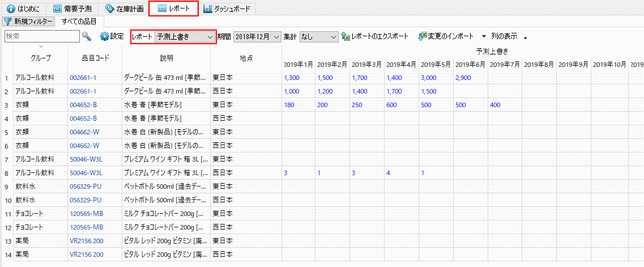Image resolution: width=644 pixels, height=267 pixels.
Task: Click the dashboard bar chart icon
Action: tap(207, 9)
